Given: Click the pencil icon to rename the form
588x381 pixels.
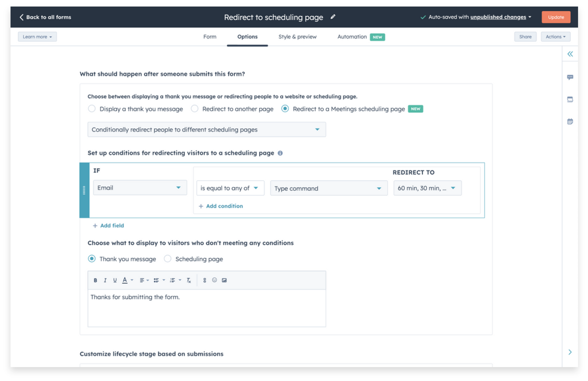Looking at the screenshot, I should [x=333, y=17].
